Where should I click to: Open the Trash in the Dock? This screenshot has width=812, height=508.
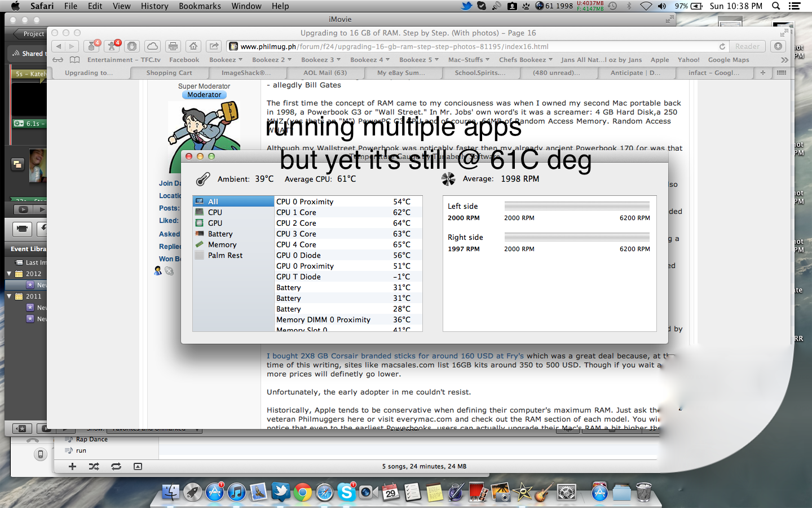tap(643, 492)
